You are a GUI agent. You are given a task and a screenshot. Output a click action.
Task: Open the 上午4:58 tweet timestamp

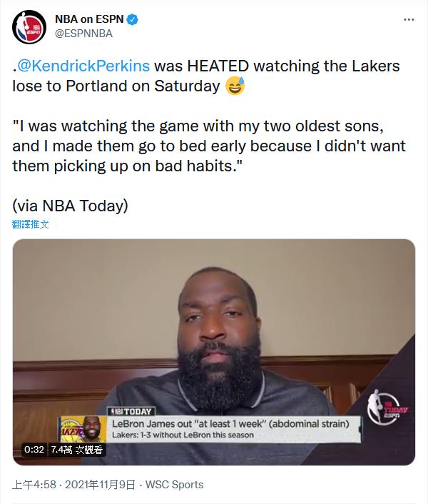coord(34,485)
